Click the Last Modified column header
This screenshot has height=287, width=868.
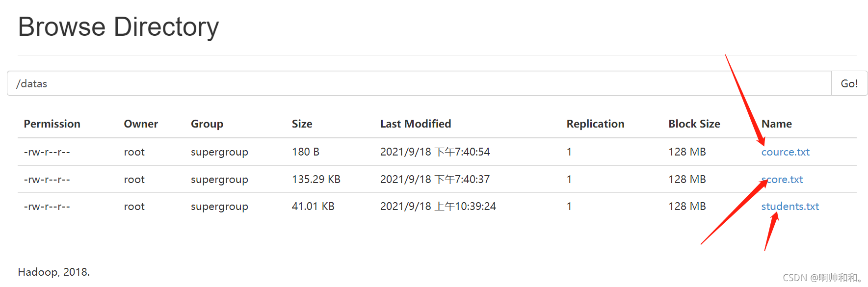click(416, 124)
